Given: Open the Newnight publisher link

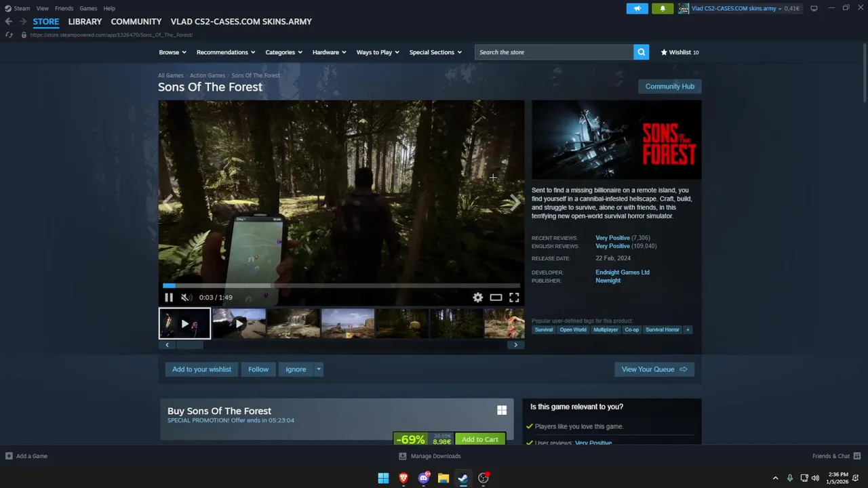Looking at the screenshot, I should coord(608,281).
